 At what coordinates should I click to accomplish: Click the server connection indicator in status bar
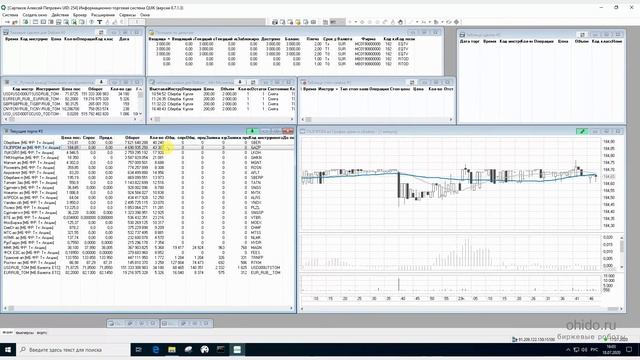tap(534, 339)
